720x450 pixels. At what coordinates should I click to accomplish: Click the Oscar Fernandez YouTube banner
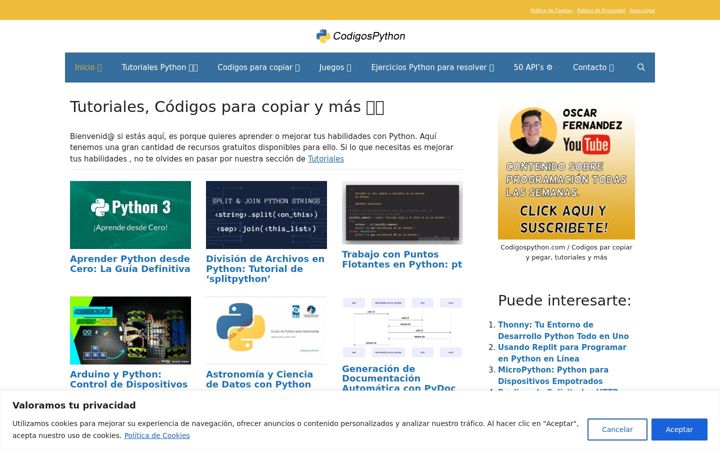point(566,173)
